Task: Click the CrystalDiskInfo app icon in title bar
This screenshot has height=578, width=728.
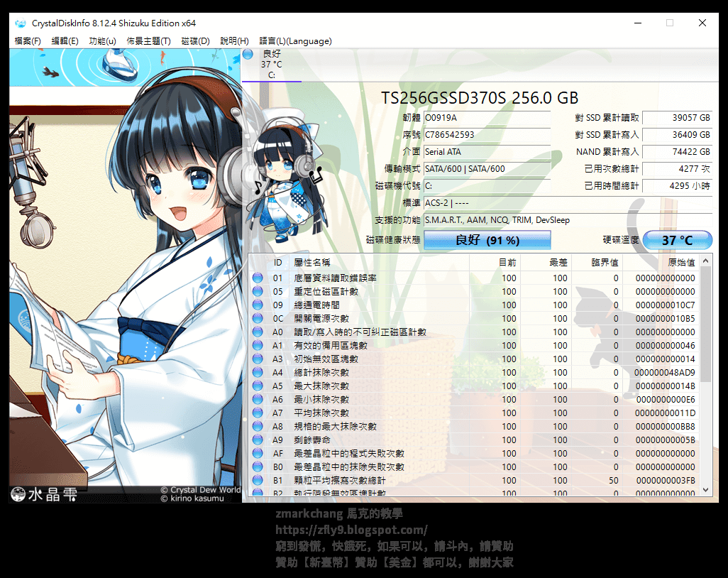Action: [21, 23]
